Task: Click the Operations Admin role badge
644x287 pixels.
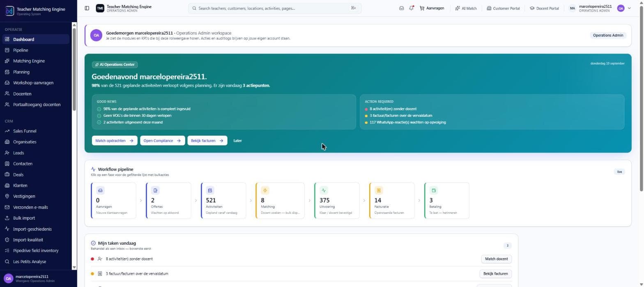Action: pos(608,35)
